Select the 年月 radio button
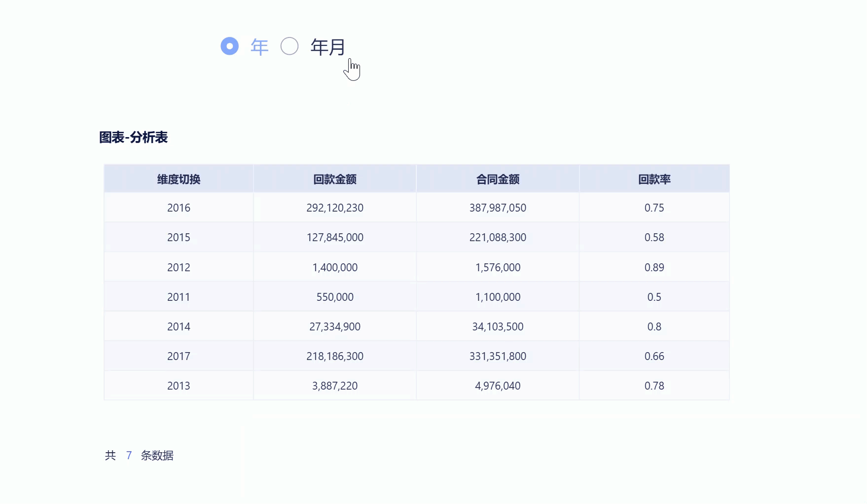 289,46
